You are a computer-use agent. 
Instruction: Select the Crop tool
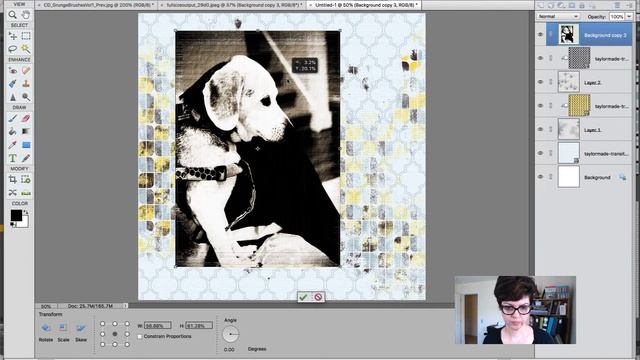tap(13, 179)
